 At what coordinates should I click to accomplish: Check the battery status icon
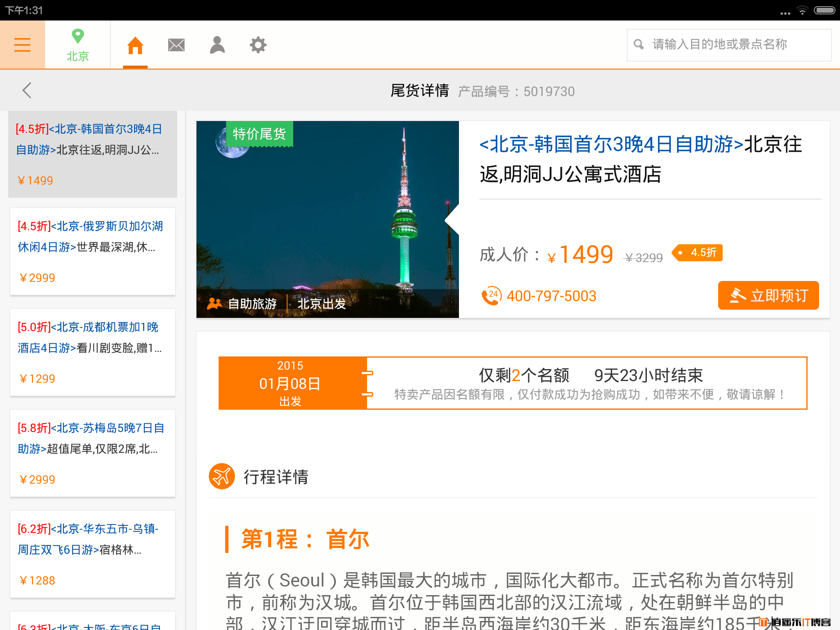824,10
